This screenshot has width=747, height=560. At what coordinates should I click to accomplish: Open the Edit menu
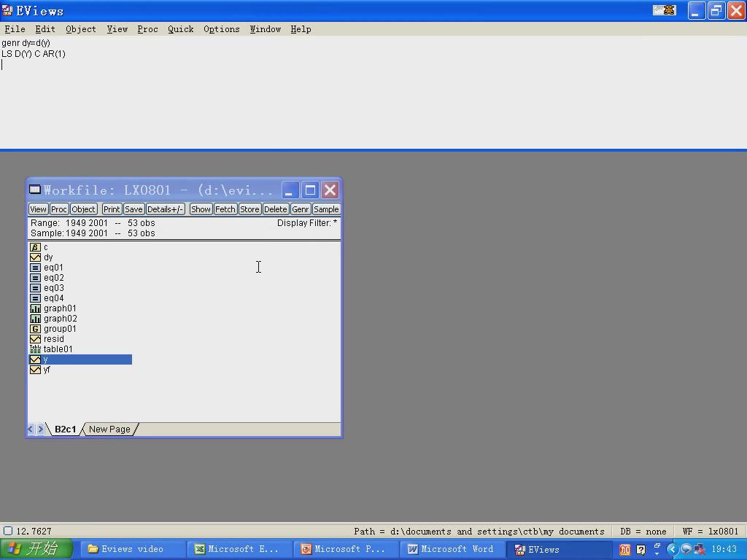[x=45, y=29]
